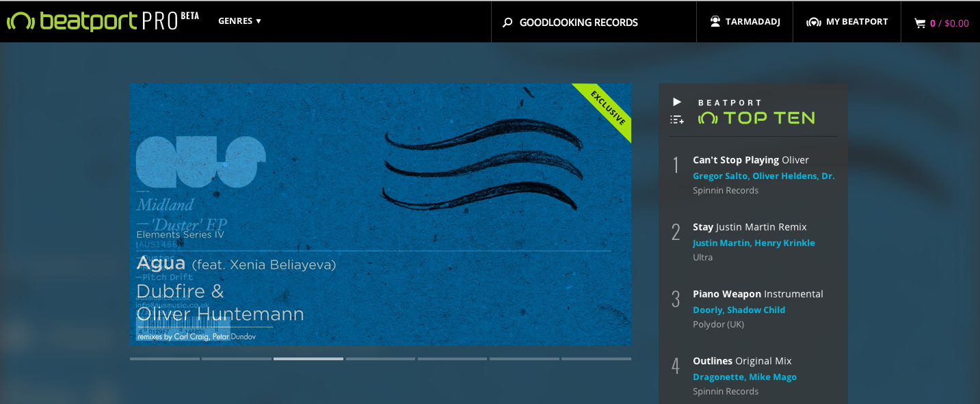Image resolution: width=980 pixels, height=404 pixels.
Task: Open artists Gregor Salto, Oliver Heldens link
Action: tap(764, 176)
